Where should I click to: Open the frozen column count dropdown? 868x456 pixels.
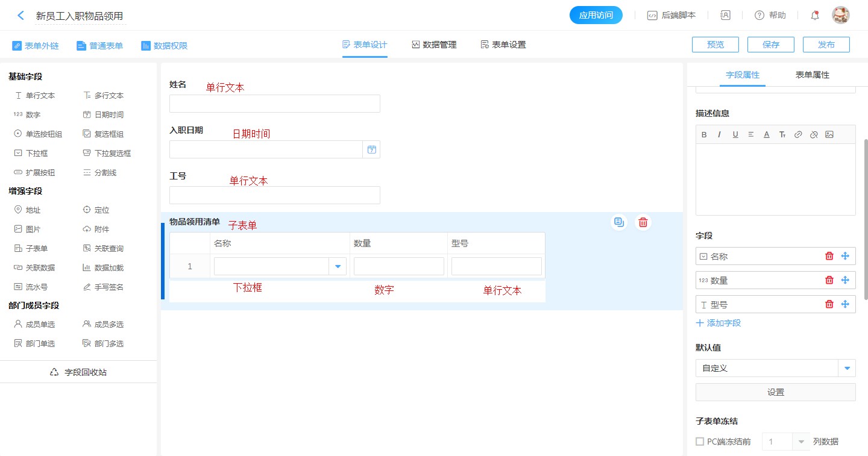(x=801, y=442)
